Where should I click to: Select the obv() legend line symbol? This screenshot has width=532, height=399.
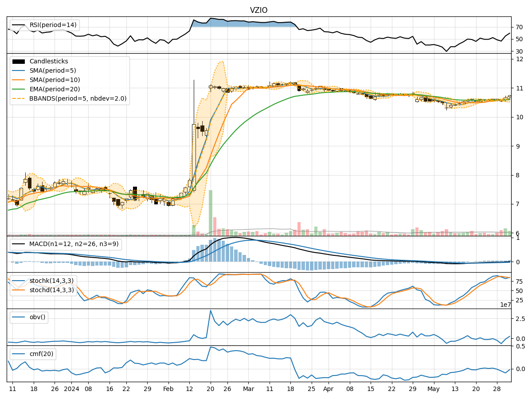coord(19,316)
